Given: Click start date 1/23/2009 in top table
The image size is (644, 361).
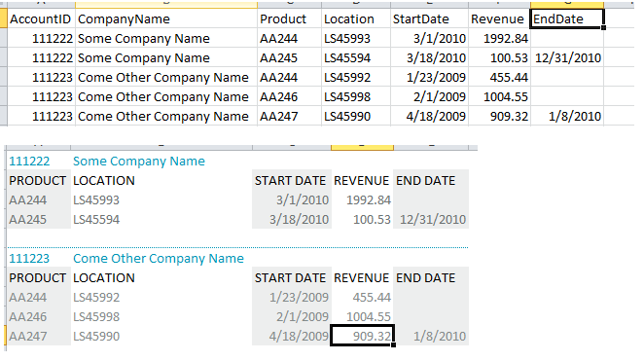Looking at the screenshot, I should [429, 77].
